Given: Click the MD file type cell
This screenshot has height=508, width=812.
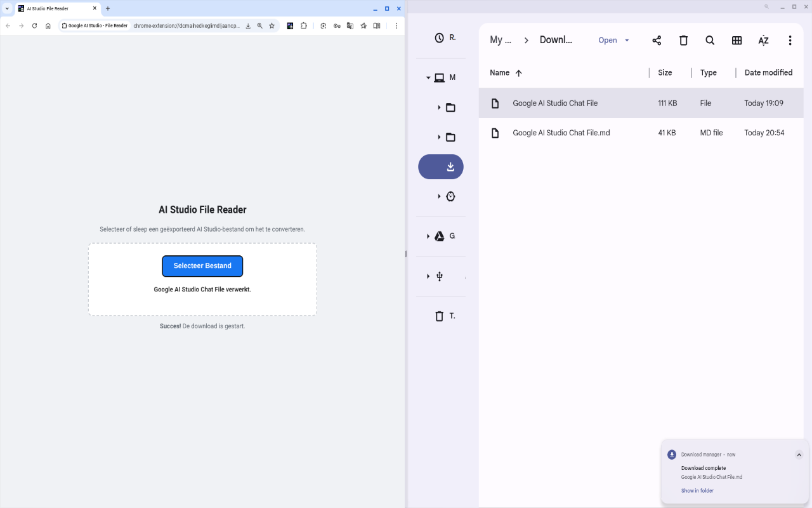Looking at the screenshot, I should (711, 133).
